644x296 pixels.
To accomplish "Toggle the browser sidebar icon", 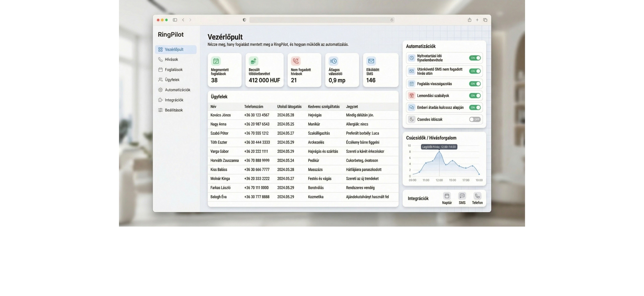I will tap(175, 20).
